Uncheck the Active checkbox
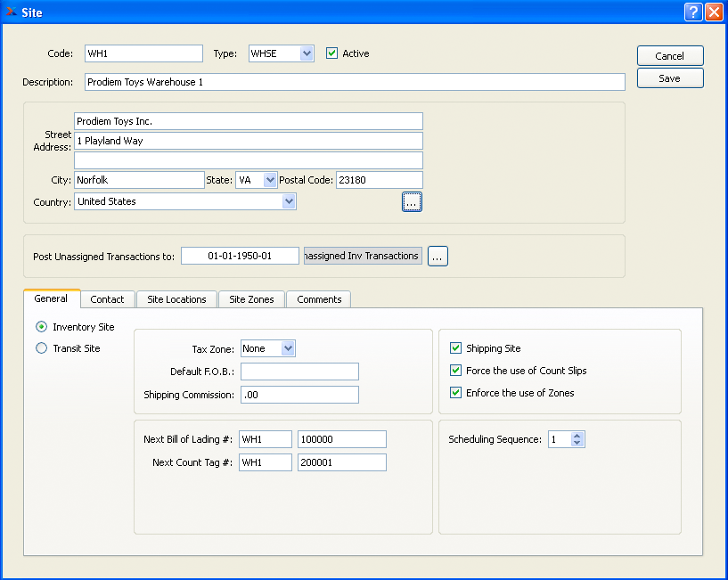Image resolution: width=728 pixels, height=580 pixels. pyautogui.click(x=332, y=53)
